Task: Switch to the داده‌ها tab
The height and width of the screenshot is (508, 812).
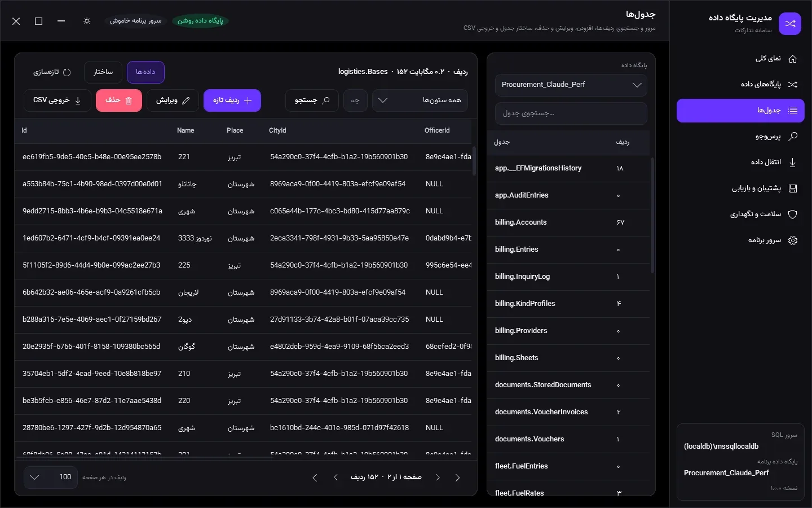Action: pyautogui.click(x=145, y=72)
